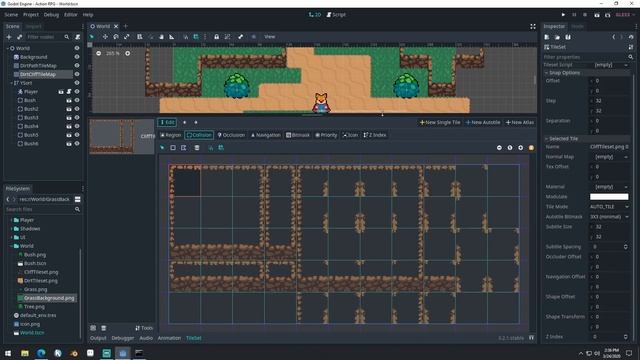640x360 pixels.
Task: Toggle split mode icon in FileSystem panel
Action: 78,199
